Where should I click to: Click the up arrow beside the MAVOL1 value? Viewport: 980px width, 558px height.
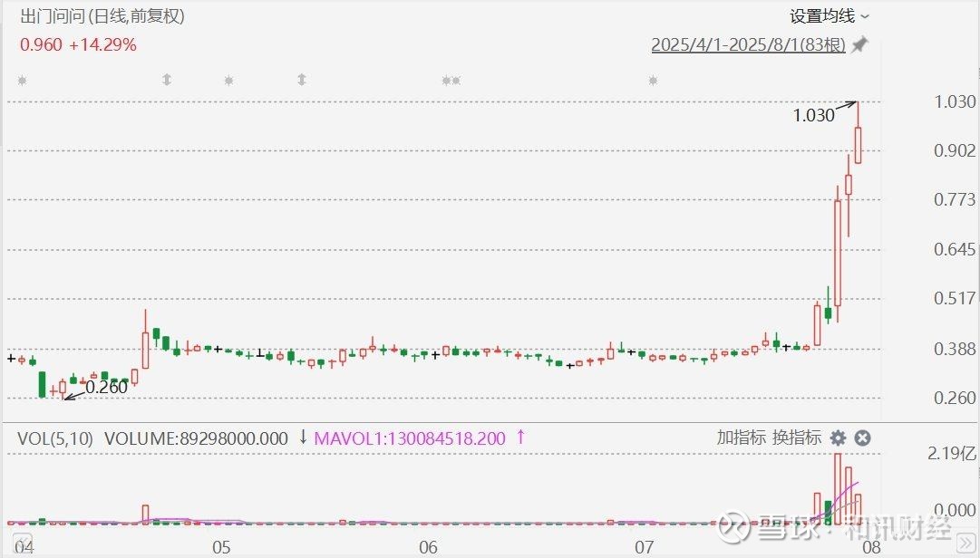point(520,437)
